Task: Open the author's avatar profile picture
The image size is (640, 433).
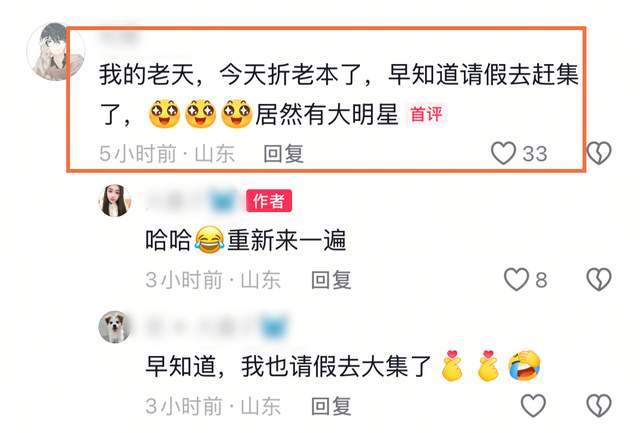Action: point(115,200)
